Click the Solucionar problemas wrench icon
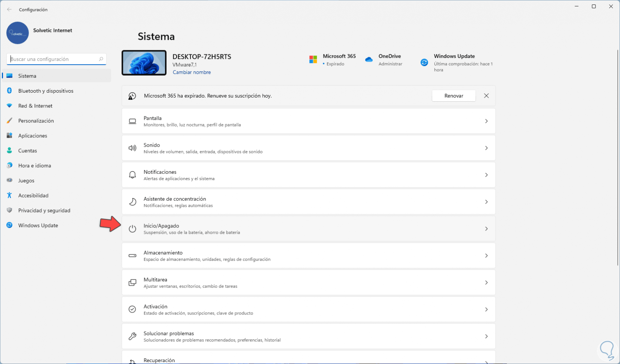Screen dimensions: 620x364 click(x=132, y=337)
